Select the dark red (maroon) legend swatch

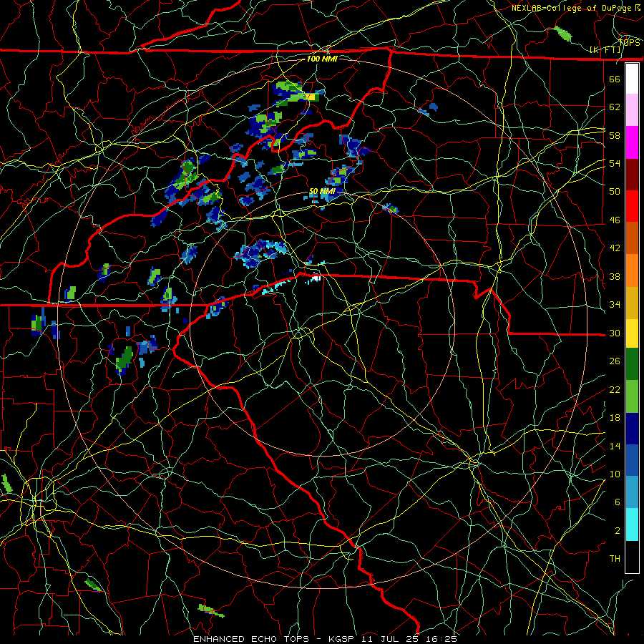tap(632, 175)
